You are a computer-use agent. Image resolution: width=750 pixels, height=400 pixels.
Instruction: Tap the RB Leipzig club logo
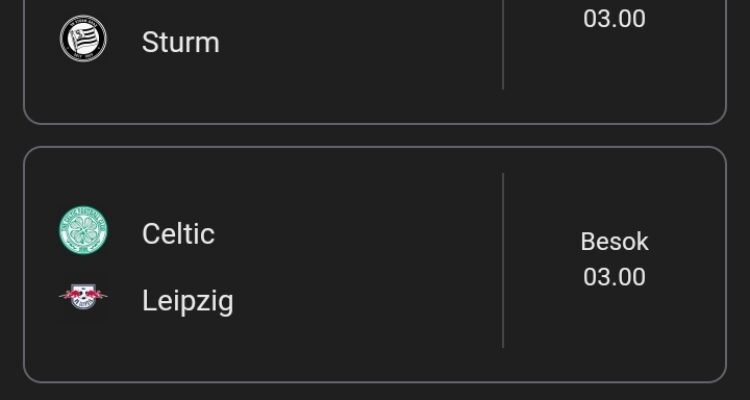[82, 298]
